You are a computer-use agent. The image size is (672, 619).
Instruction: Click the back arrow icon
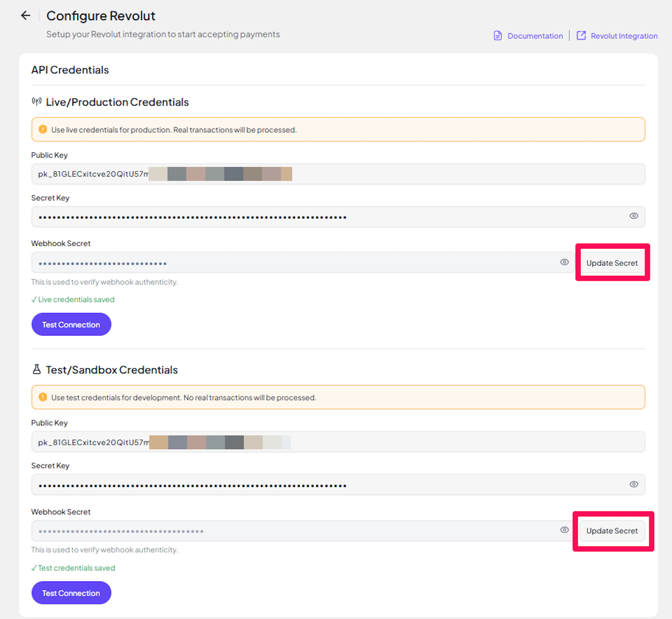25,15
